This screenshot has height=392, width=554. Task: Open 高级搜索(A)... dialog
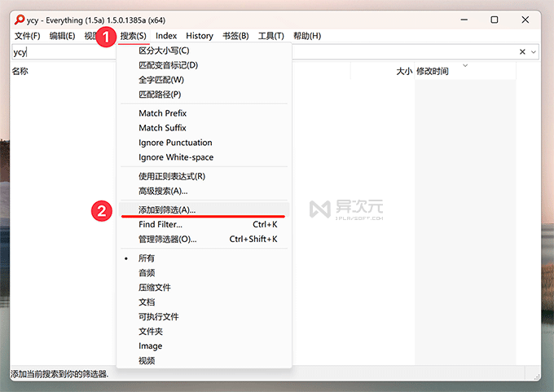(x=163, y=191)
